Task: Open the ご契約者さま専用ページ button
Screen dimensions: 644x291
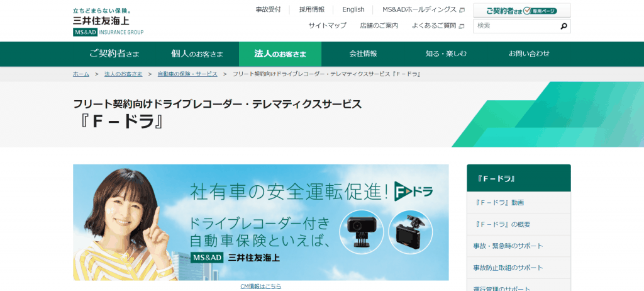Action: point(521,11)
